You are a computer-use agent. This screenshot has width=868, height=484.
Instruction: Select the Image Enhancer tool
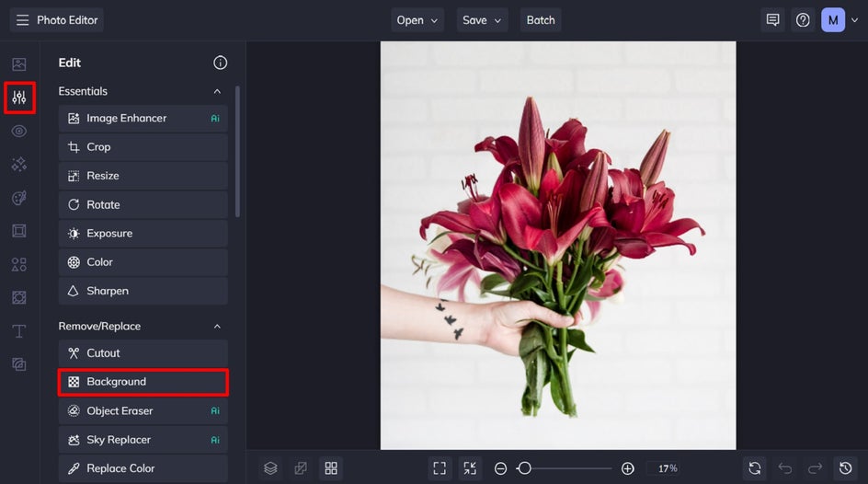(x=143, y=118)
